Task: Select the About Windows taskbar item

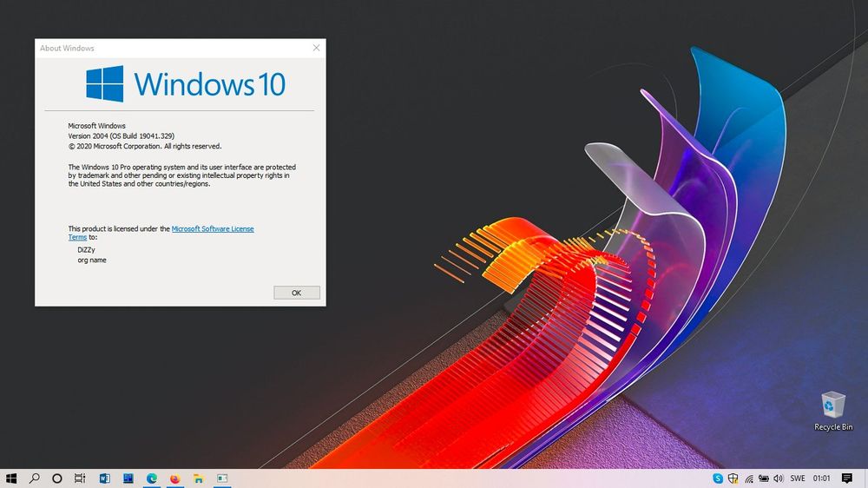Action: 222,478
